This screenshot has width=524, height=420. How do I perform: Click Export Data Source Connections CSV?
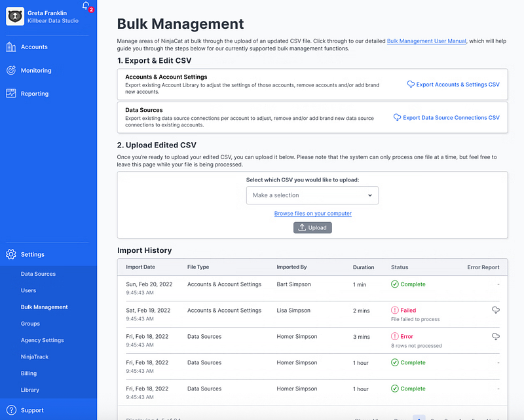(447, 118)
